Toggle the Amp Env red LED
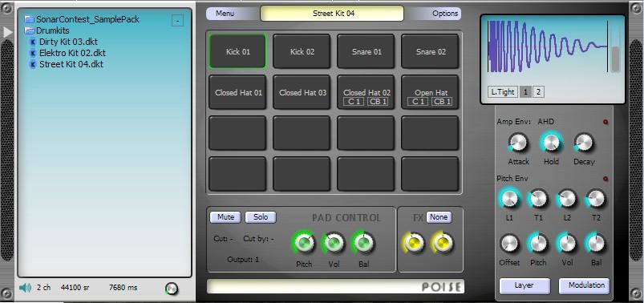 click(x=606, y=122)
